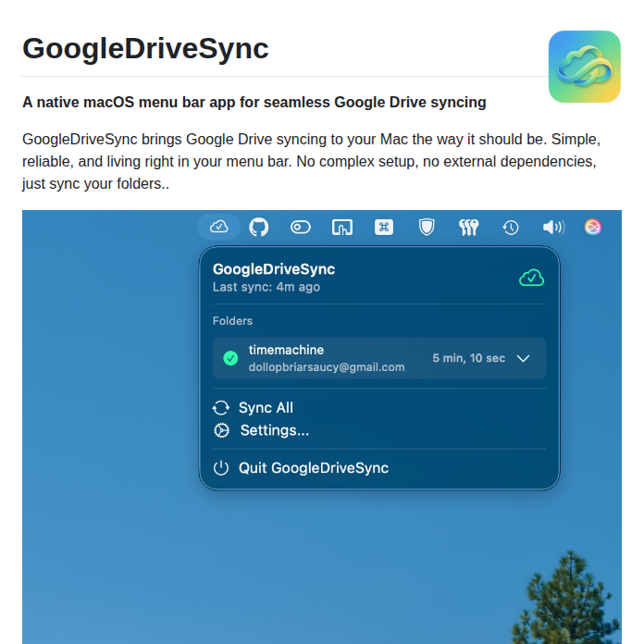Screen dimensions: 644x644
Task: Click the GitHub menu bar icon
Action: (x=259, y=227)
